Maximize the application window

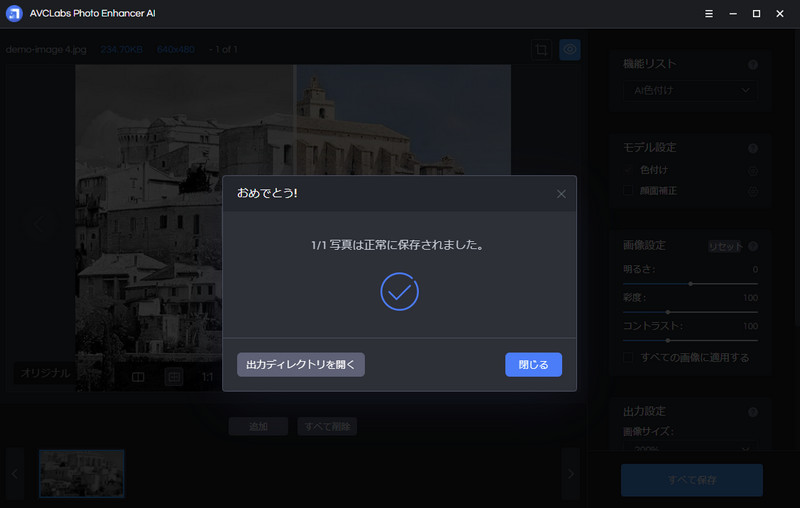[x=756, y=14]
